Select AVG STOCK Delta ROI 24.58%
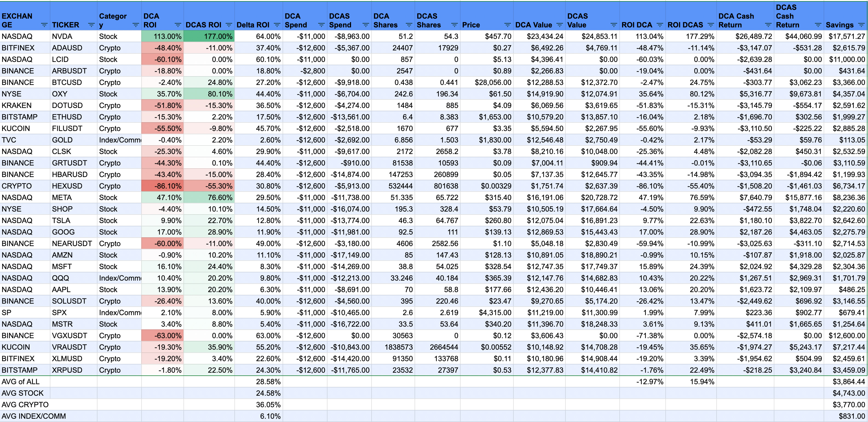Viewport: 868px width, 422px height. 258,393
